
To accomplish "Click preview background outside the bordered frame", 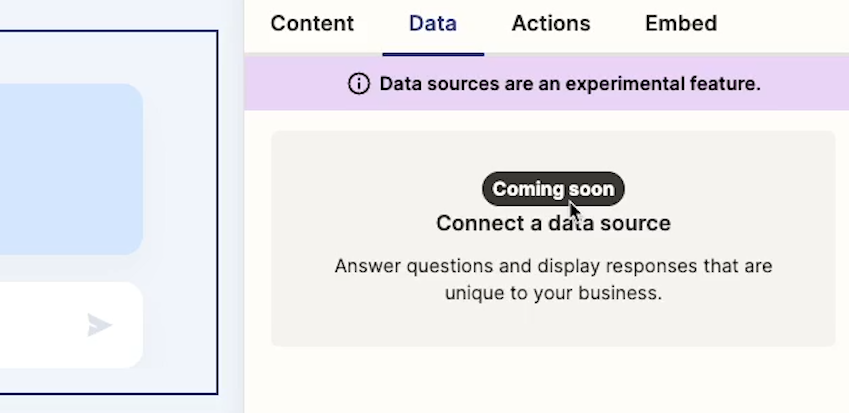I will [230, 217].
